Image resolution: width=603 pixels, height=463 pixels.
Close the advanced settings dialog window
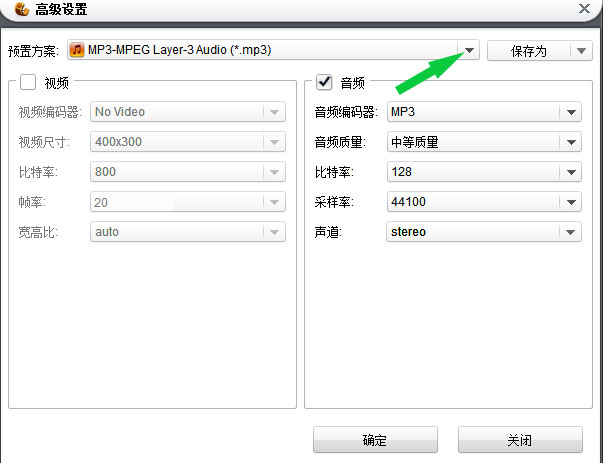coord(584,9)
